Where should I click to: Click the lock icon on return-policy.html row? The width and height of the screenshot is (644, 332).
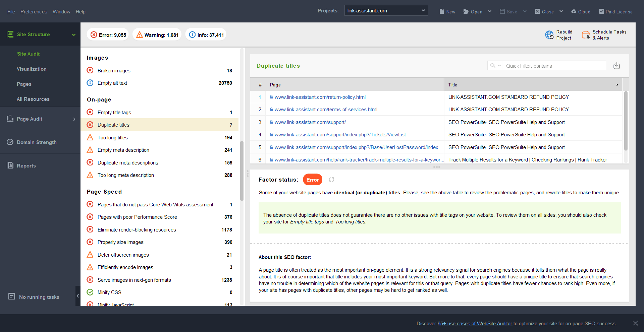click(x=271, y=97)
